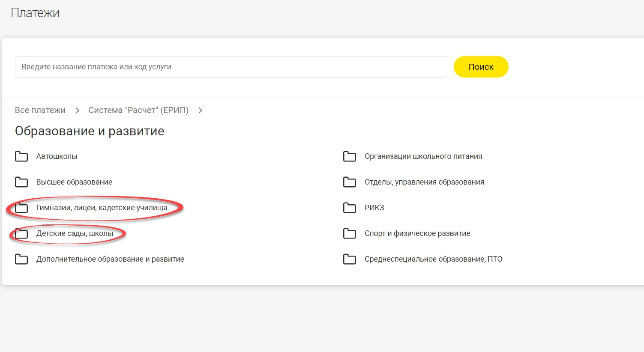Open Спорт и физическое развитие
This screenshot has width=644, height=352.
pos(417,233)
